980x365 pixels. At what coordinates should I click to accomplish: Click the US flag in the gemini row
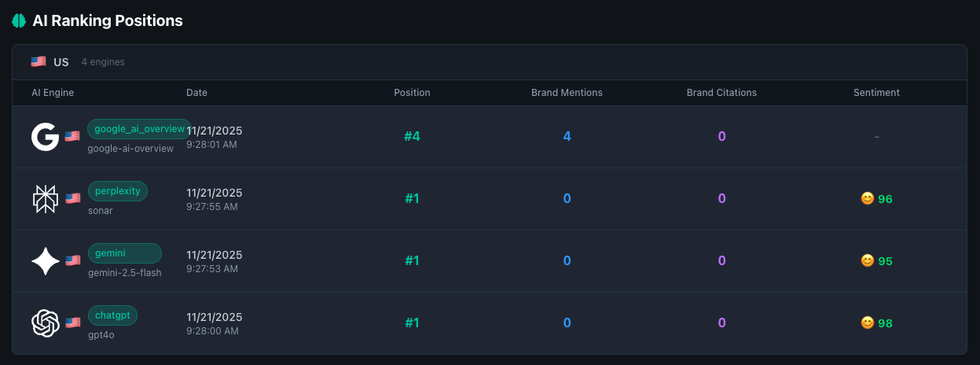click(x=72, y=260)
